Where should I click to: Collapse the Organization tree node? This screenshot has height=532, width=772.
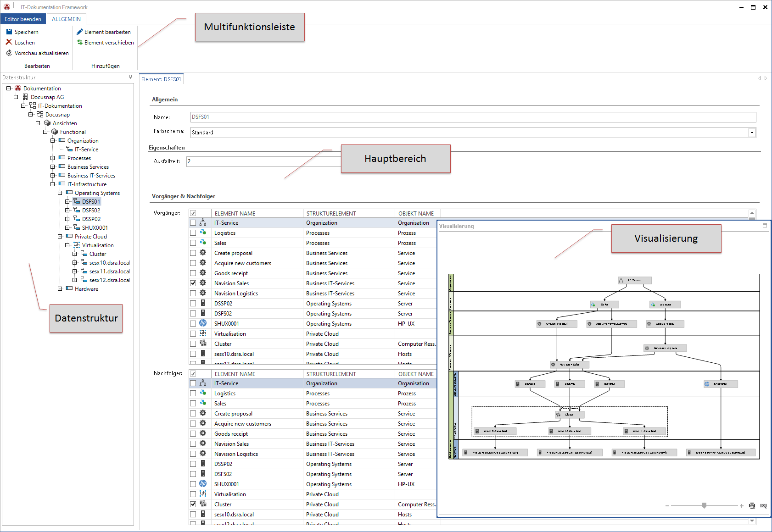tap(53, 140)
